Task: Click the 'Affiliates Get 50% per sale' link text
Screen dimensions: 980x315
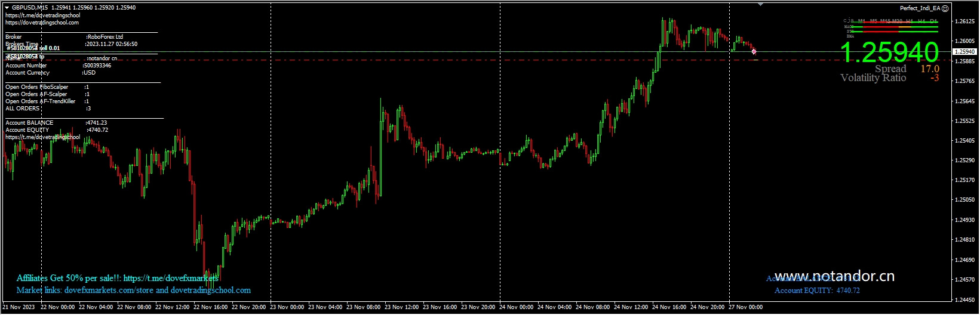Action: (x=118, y=278)
